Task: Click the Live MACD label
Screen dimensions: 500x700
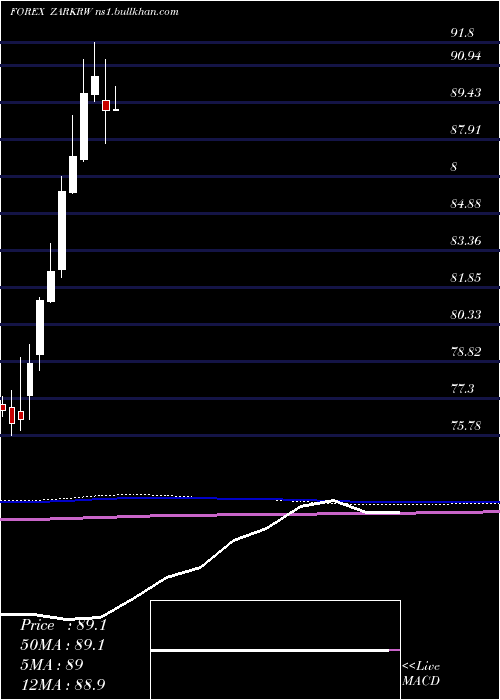Action: (421, 674)
